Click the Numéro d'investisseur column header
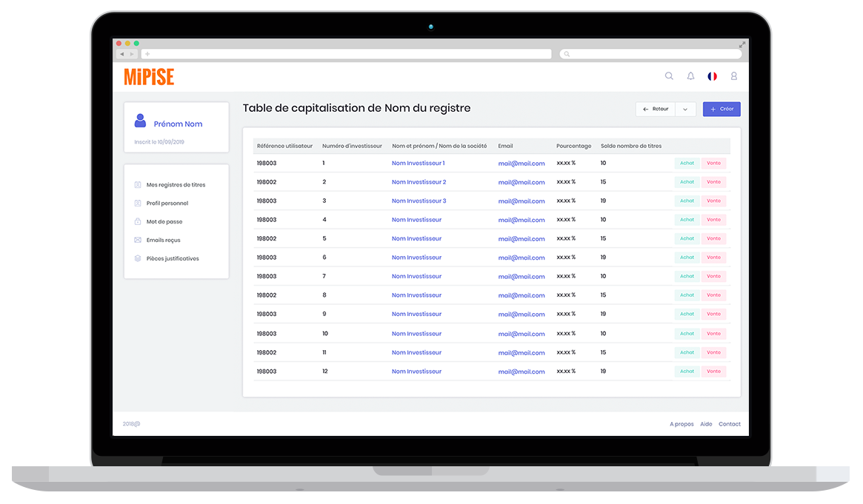Image resolution: width=863 pixels, height=504 pixels. (x=352, y=147)
